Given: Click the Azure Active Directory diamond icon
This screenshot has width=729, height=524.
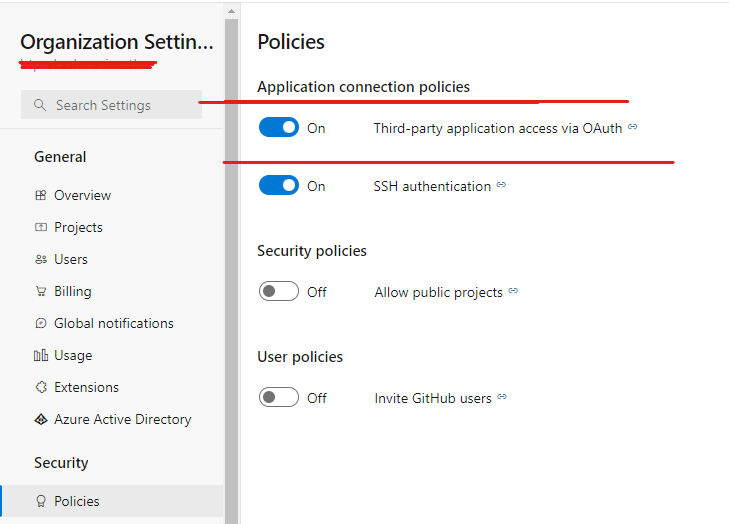Looking at the screenshot, I should (41, 419).
